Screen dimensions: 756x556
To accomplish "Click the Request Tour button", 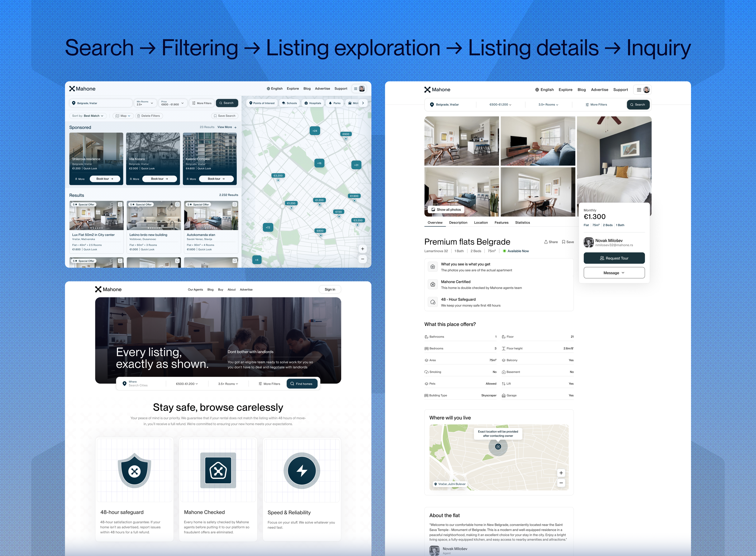I will (614, 258).
